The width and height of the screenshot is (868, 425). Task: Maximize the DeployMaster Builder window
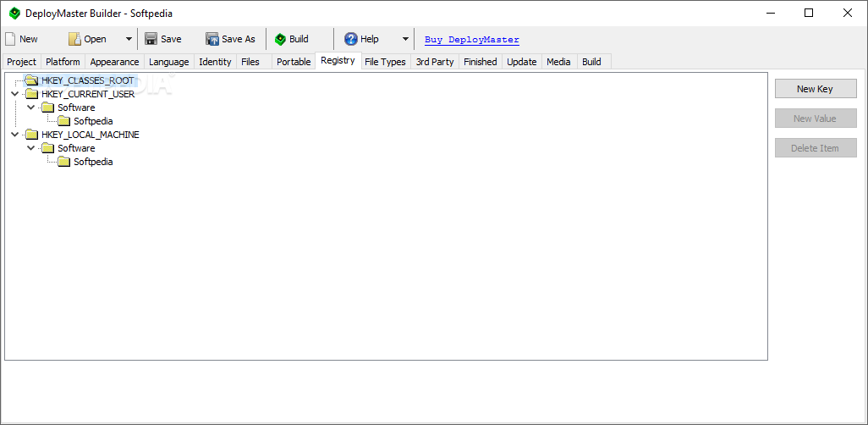[x=809, y=13]
